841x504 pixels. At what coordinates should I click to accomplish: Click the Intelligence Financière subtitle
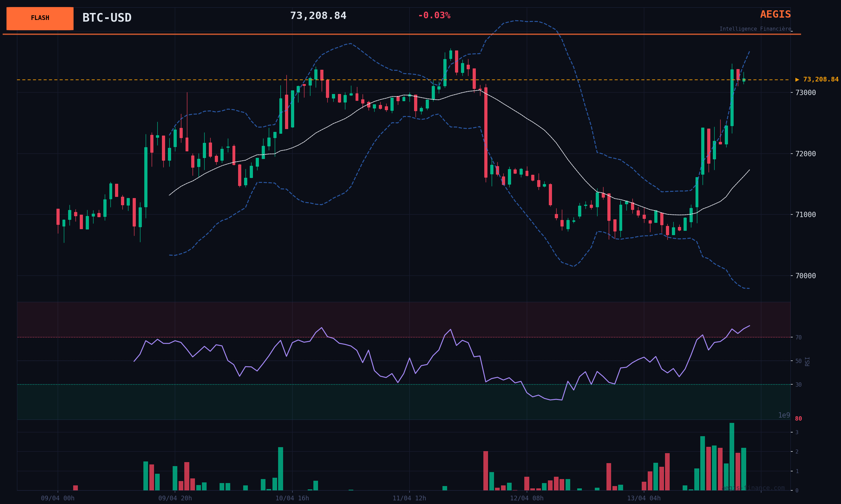[755, 29]
